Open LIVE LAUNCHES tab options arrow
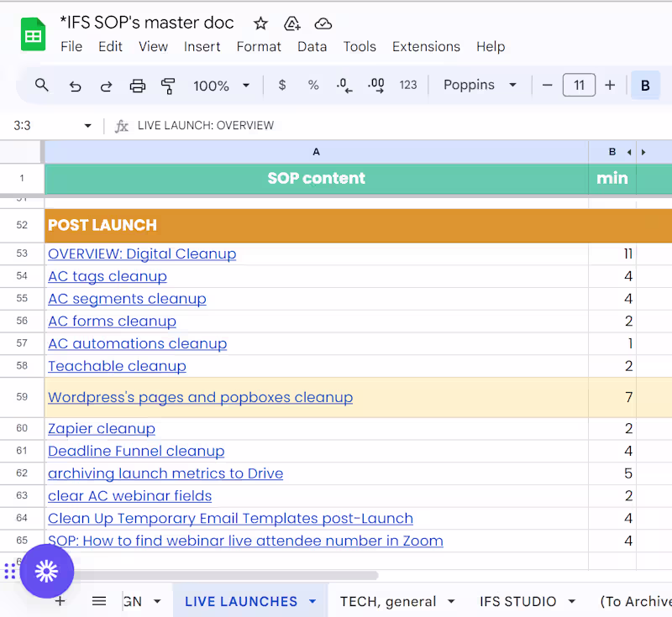This screenshot has height=617, width=672. pos(312,602)
